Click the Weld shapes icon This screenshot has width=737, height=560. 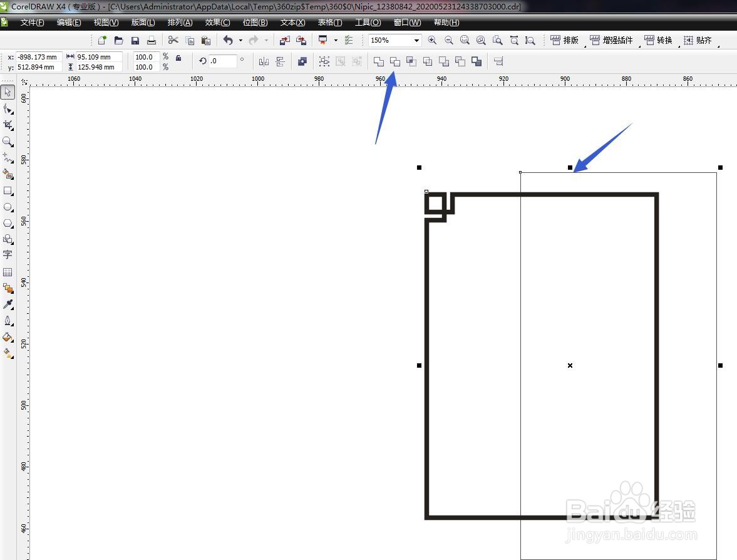pyautogui.click(x=378, y=61)
